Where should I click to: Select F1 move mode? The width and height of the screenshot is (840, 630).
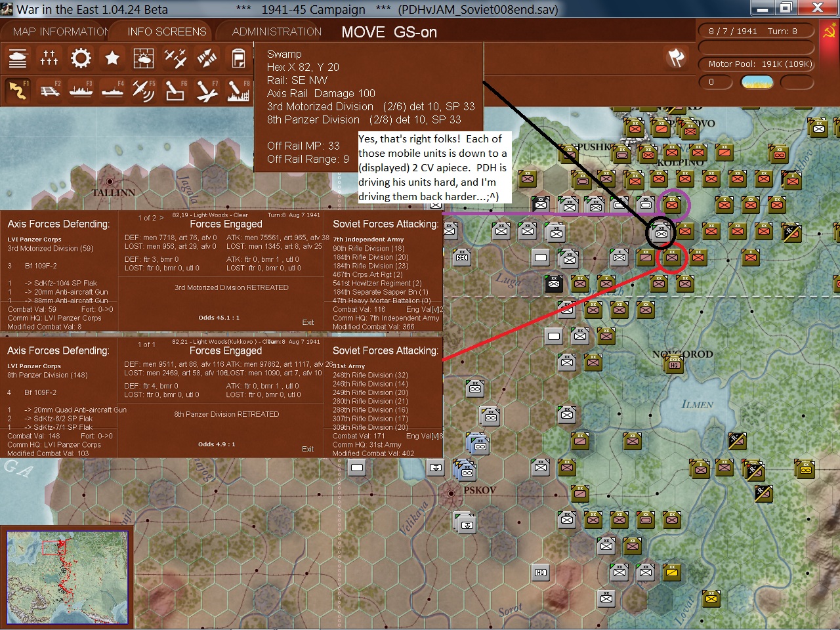pos(18,91)
